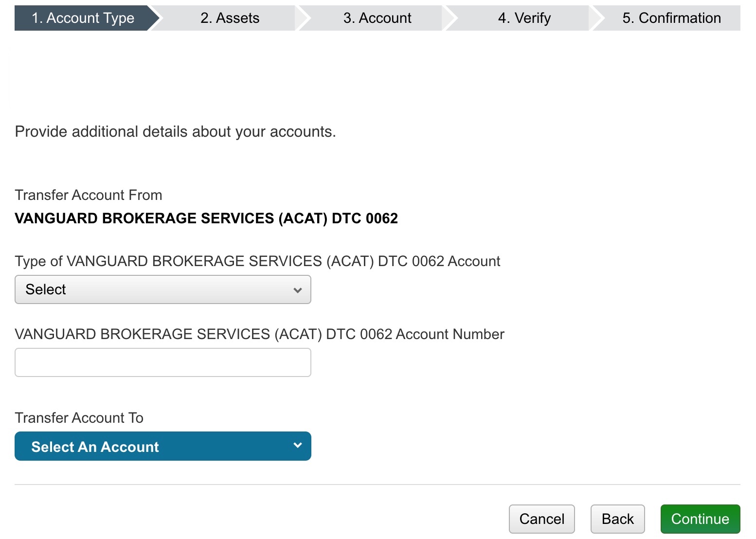The width and height of the screenshot is (756, 539).
Task: Click the horizontal divider above the buttons
Action: (x=377, y=485)
